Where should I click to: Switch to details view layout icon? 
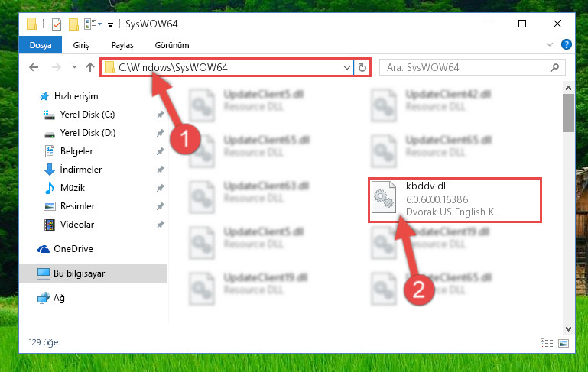pyautogui.click(x=547, y=343)
